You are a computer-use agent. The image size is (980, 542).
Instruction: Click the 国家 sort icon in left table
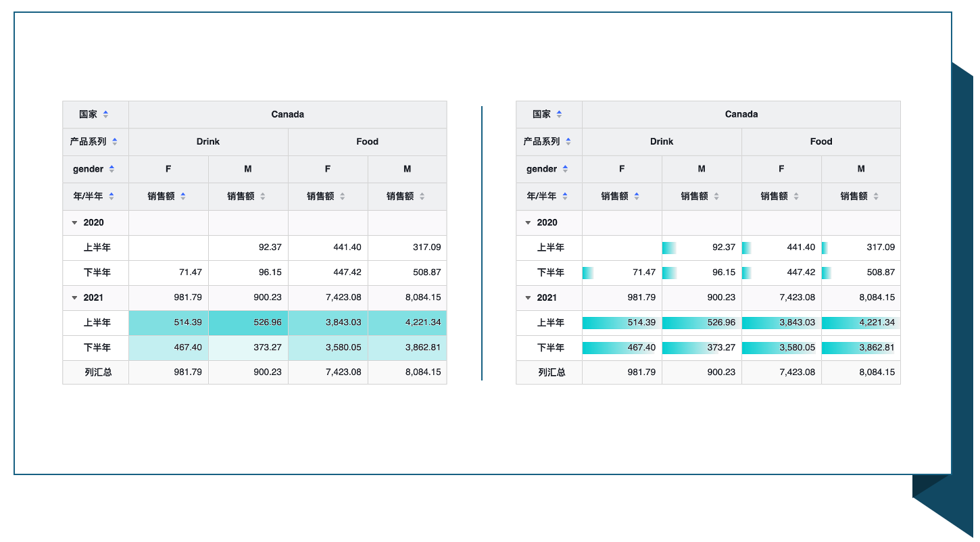coord(105,115)
